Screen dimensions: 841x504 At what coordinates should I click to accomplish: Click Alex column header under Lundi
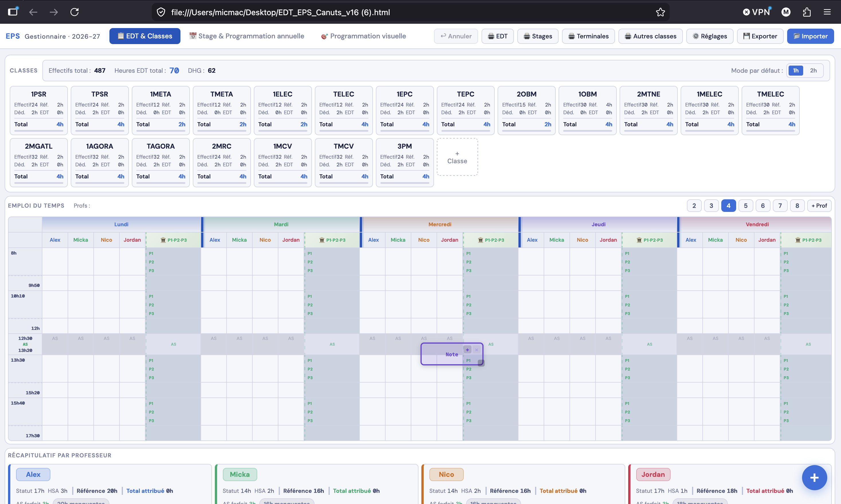(x=55, y=240)
